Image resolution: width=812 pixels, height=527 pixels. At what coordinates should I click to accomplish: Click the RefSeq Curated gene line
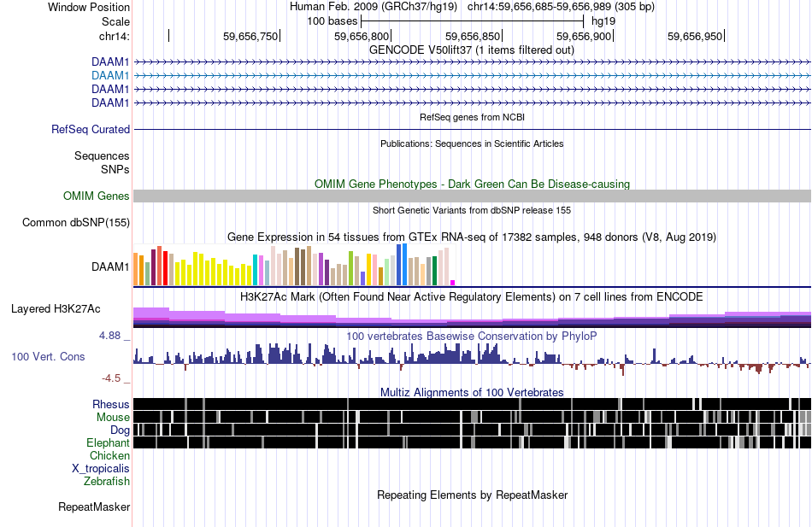(473, 130)
